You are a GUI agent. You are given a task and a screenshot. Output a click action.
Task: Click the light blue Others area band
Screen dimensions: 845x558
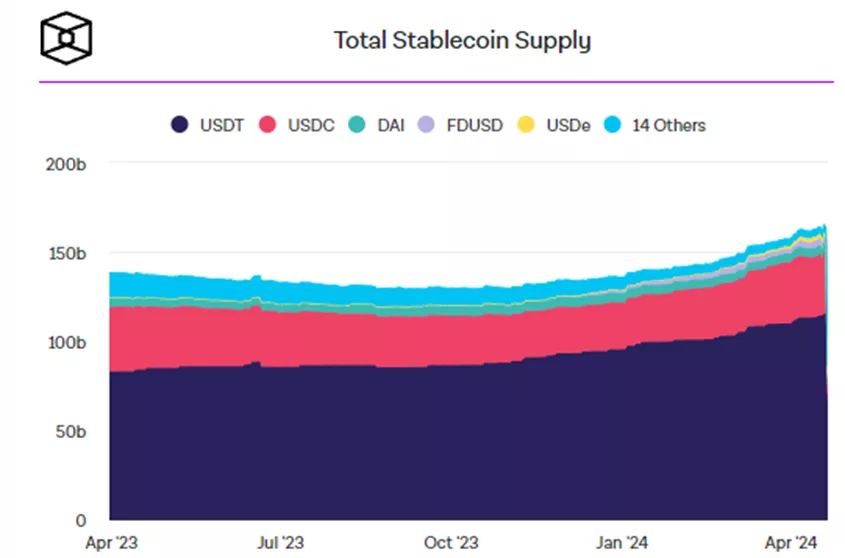[x=200, y=285]
